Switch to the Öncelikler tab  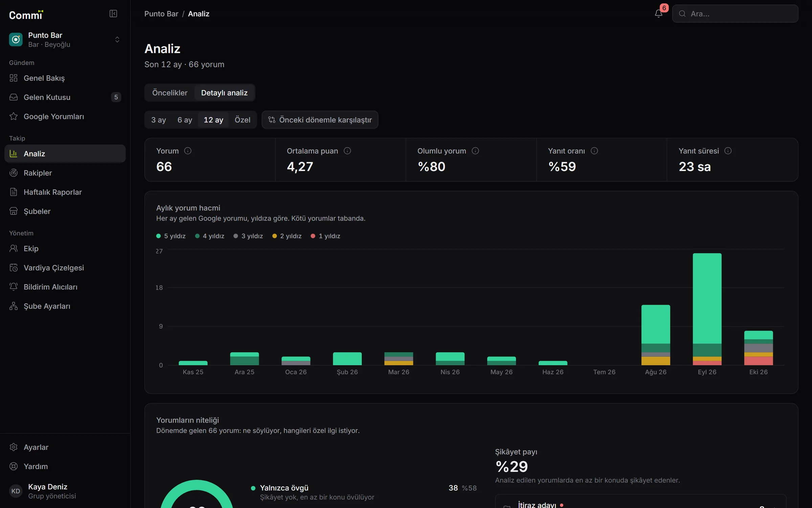[x=170, y=93]
